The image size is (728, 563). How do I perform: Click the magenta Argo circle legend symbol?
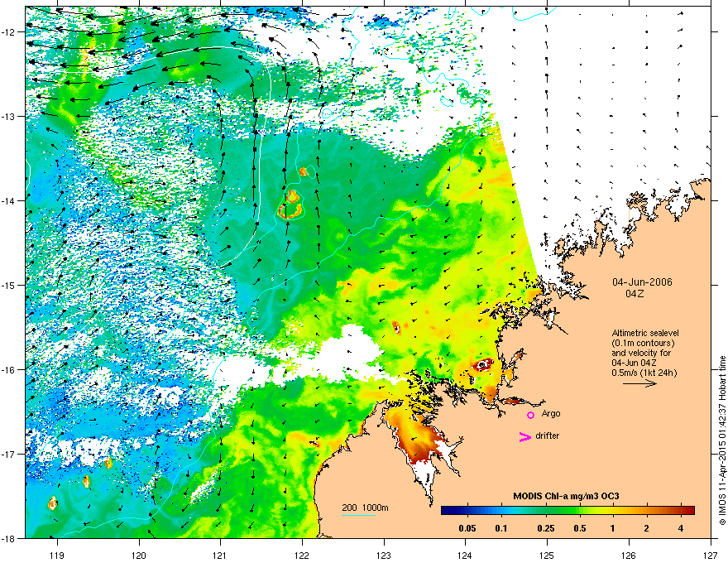point(530,415)
